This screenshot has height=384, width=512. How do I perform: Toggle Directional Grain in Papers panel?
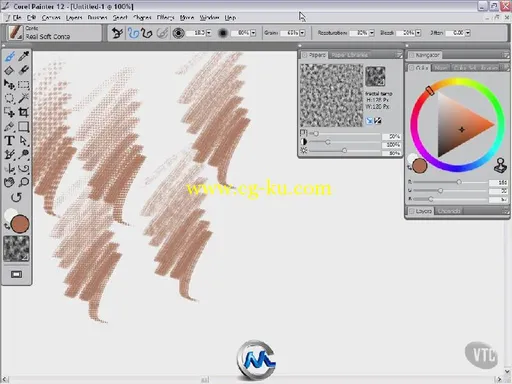pos(369,121)
